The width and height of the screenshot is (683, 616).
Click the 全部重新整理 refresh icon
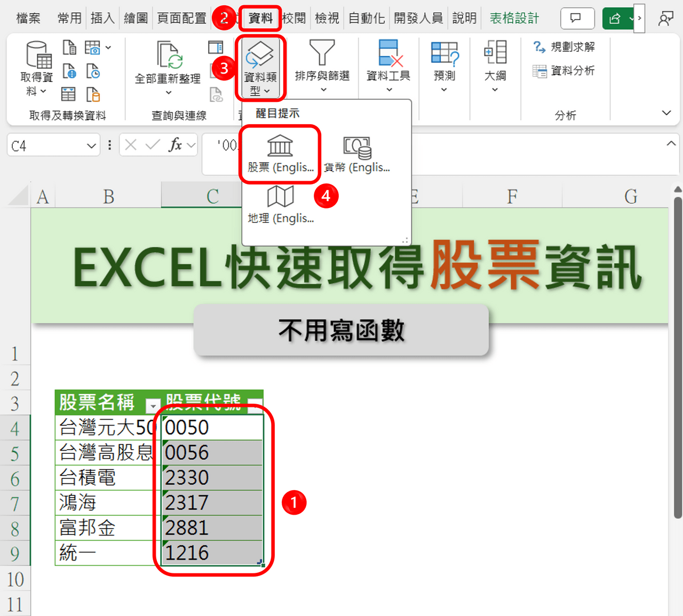(x=170, y=55)
